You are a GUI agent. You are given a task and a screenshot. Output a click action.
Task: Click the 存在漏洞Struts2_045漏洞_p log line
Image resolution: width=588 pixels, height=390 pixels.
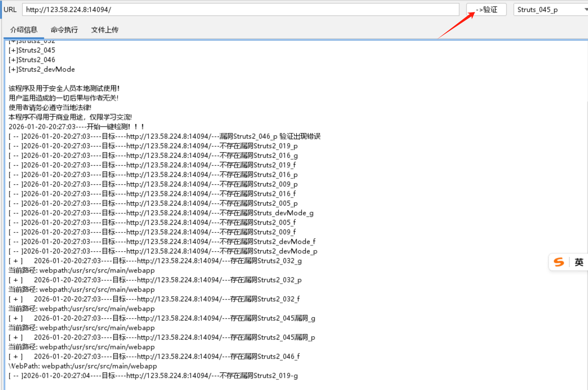(x=162, y=337)
